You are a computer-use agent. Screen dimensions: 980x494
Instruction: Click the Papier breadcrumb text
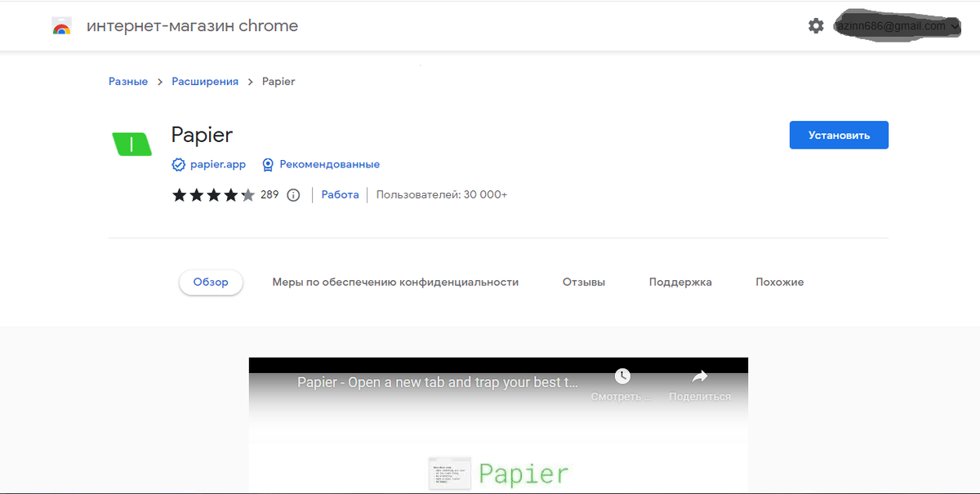278,82
